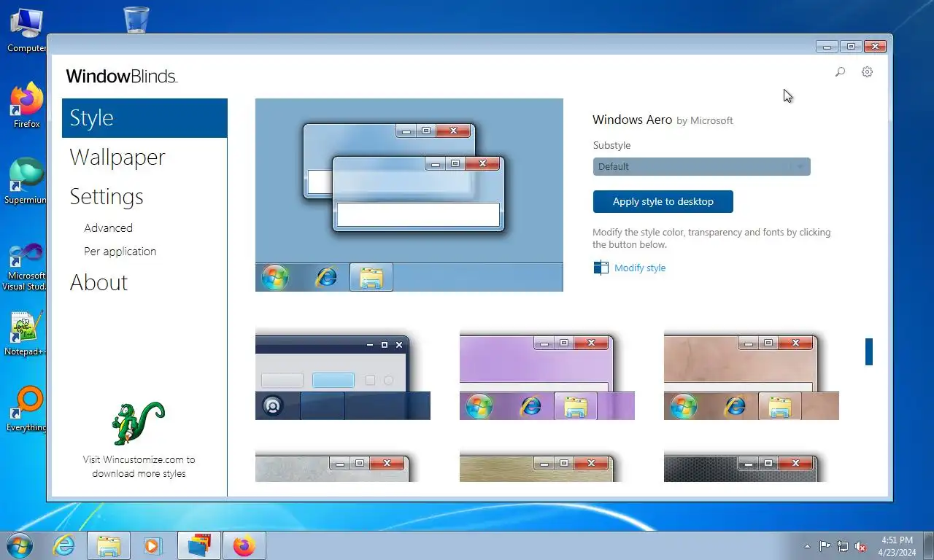
Task: Launch the Everything search desktop shortcut
Action: 26,409
